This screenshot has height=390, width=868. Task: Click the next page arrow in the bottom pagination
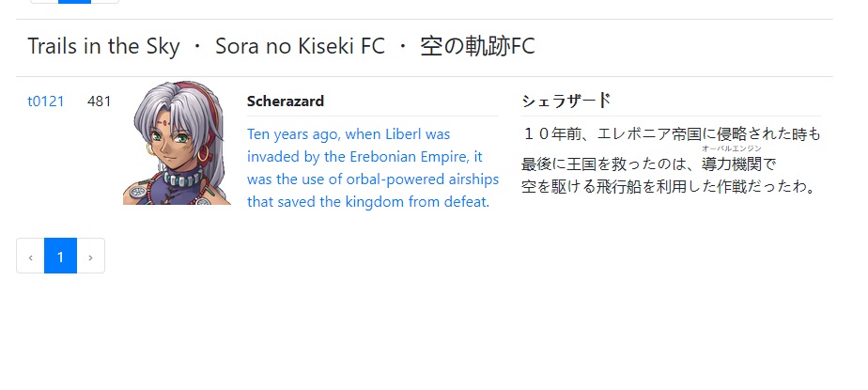coord(90,257)
